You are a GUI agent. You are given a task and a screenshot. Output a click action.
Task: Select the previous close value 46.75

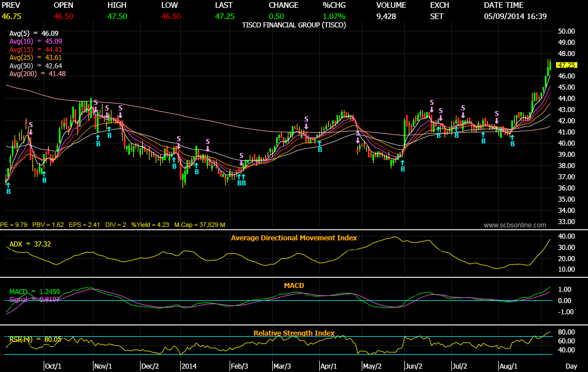coord(11,16)
